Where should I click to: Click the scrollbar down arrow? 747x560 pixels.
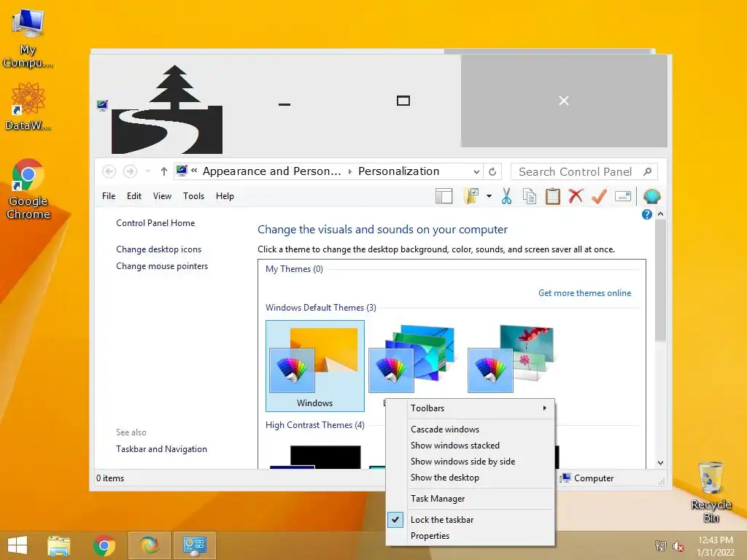pyautogui.click(x=660, y=463)
